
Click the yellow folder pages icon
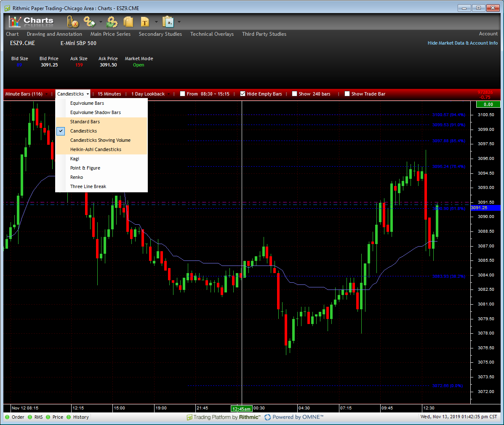128,22
